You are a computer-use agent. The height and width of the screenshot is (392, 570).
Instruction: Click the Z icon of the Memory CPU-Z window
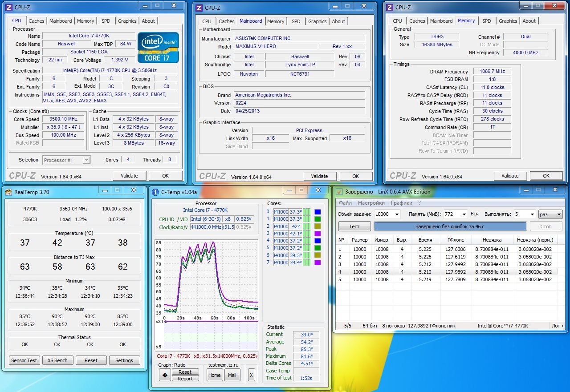click(x=390, y=7)
